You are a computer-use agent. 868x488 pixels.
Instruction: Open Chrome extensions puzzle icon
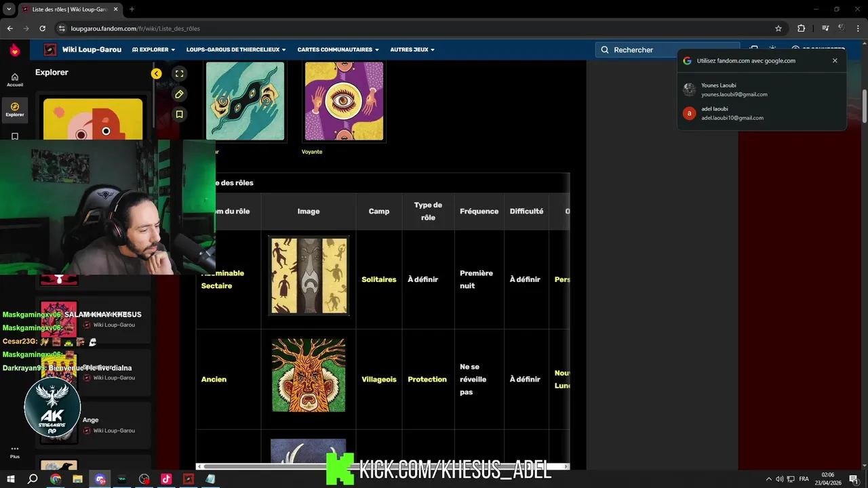801,28
